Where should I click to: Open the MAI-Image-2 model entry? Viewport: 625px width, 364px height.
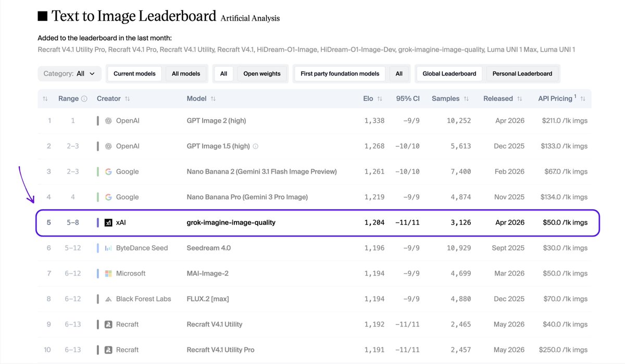point(207,273)
